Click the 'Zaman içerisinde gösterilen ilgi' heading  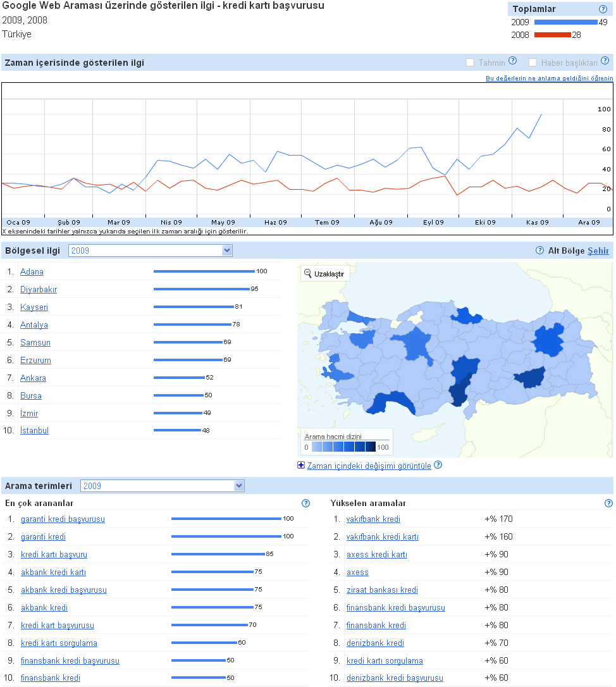click(x=75, y=63)
